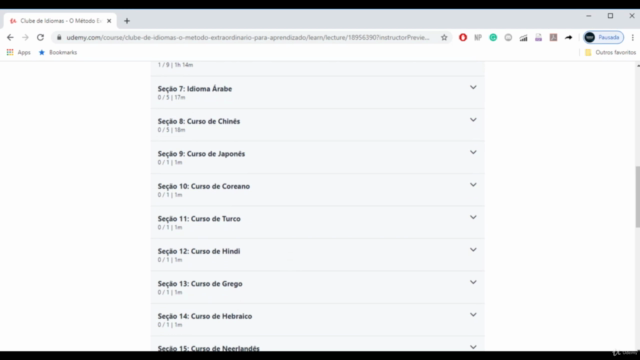Expand Seção 7: Idioma Árabe chevron
This screenshot has height=360, width=640.
[x=473, y=87]
